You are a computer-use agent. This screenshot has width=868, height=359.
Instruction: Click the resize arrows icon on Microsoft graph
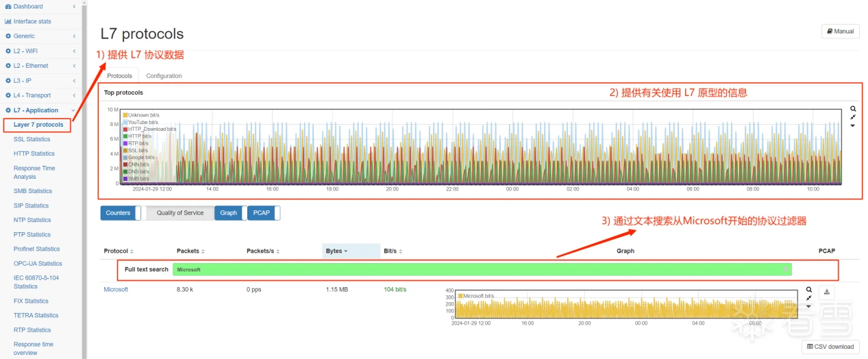click(x=809, y=298)
